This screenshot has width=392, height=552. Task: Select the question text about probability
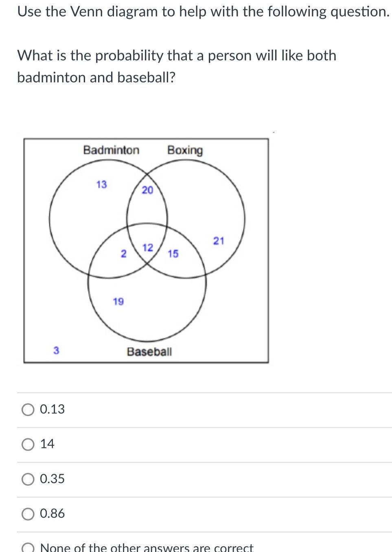point(177,66)
